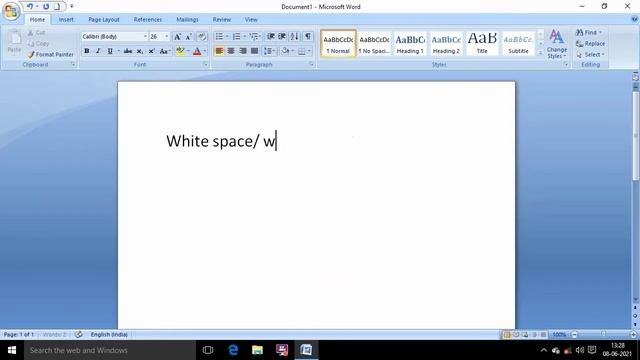This screenshot has height=360, width=640.
Task: Click Page: 1 of 1 in status bar
Action: pyautogui.click(x=19, y=334)
